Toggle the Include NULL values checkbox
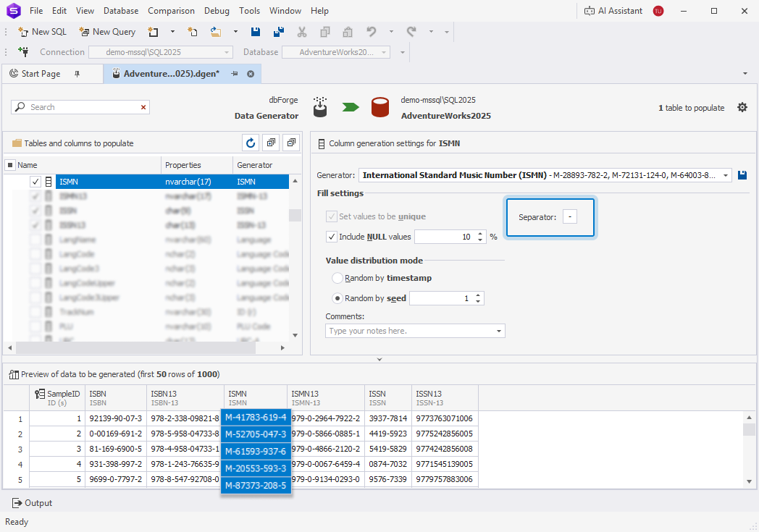759x532 pixels. pos(332,237)
